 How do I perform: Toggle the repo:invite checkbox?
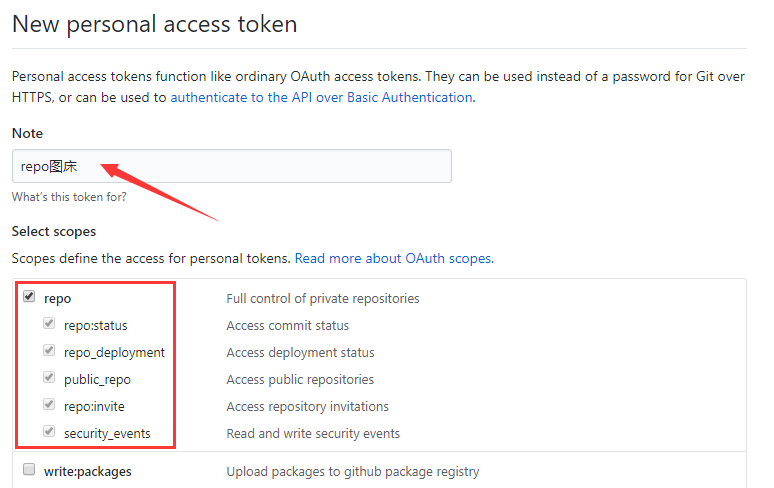[49, 404]
